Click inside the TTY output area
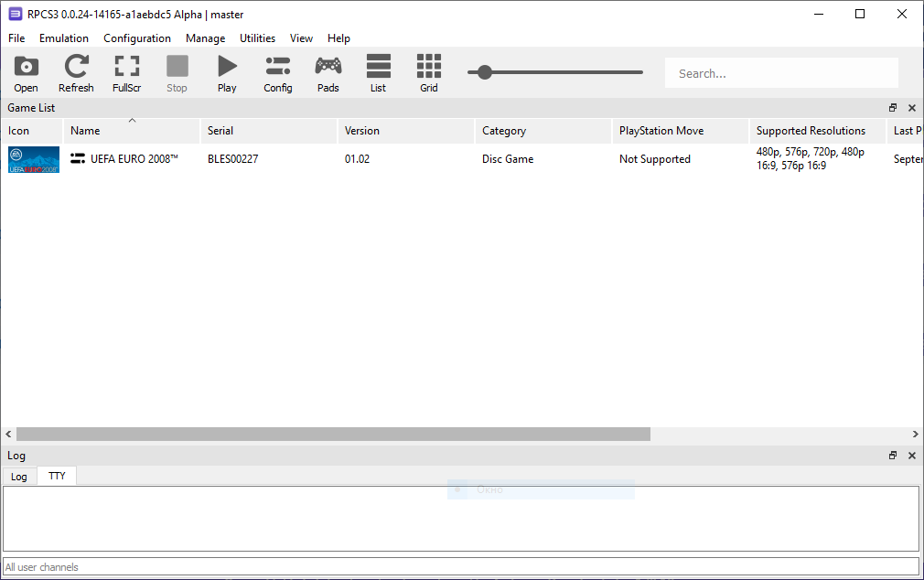Viewport: 924px width, 580px height. (x=461, y=519)
